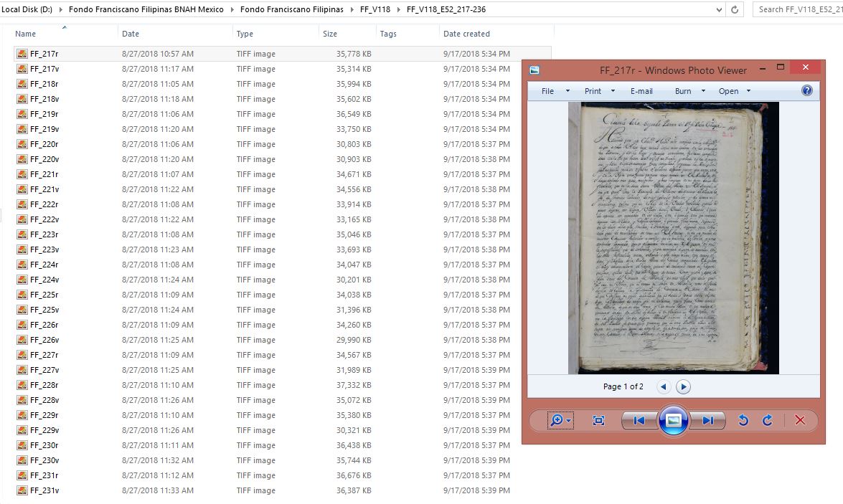Go to previous image in Photo Viewer
Screen dimensions: 843x504
pyautogui.click(x=639, y=421)
